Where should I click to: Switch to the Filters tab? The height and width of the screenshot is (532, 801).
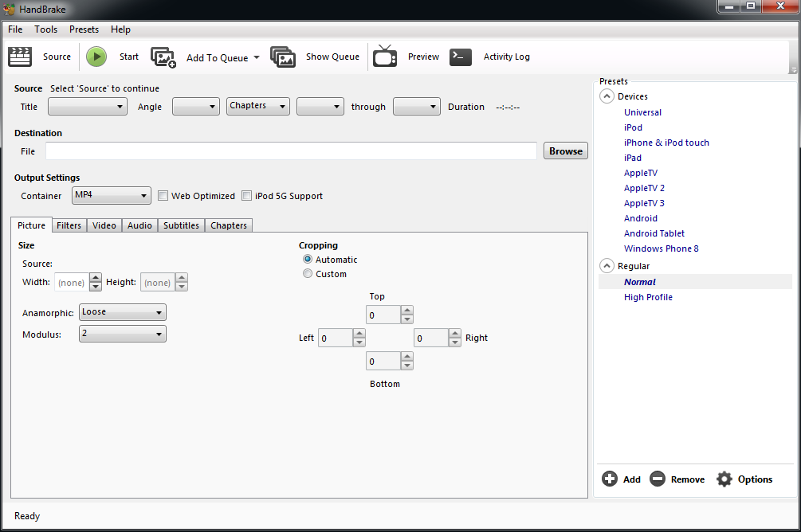pos(69,225)
